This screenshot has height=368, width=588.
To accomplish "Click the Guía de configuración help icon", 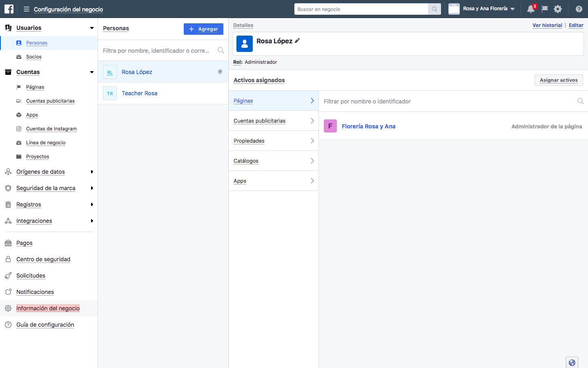I will tap(8, 325).
